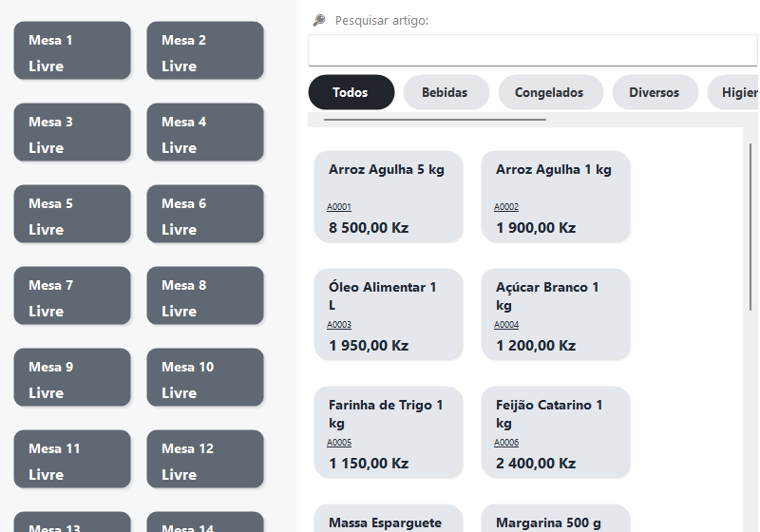Select Mesa 11
The image size is (760, 532).
tap(72, 459)
